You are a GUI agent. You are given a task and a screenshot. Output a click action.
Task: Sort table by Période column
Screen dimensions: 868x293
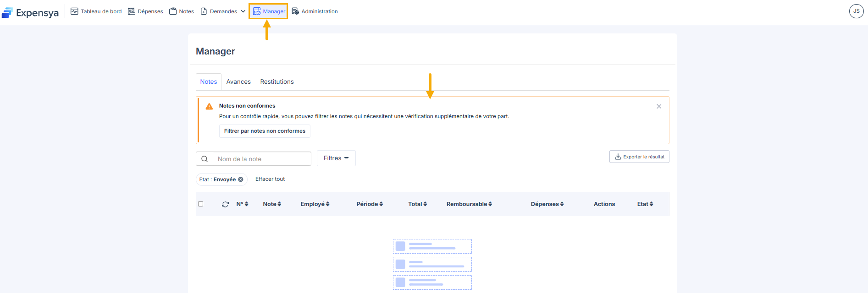click(x=370, y=204)
